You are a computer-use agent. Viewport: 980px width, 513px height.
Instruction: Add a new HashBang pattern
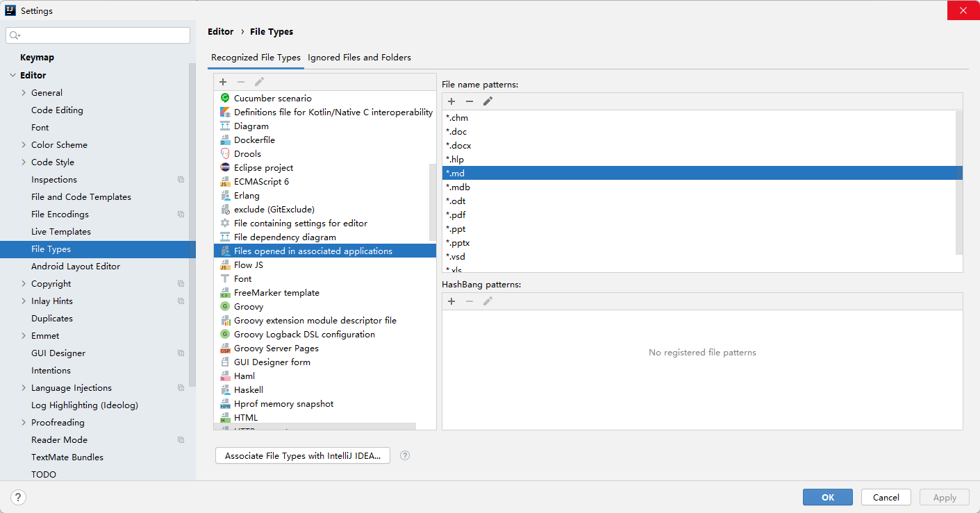451,301
